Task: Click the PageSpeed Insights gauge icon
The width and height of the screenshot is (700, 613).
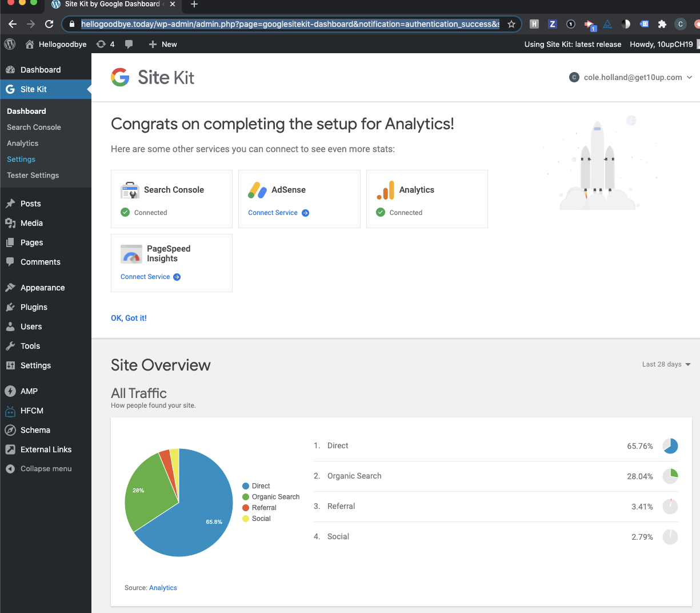Action: point(131,253)
